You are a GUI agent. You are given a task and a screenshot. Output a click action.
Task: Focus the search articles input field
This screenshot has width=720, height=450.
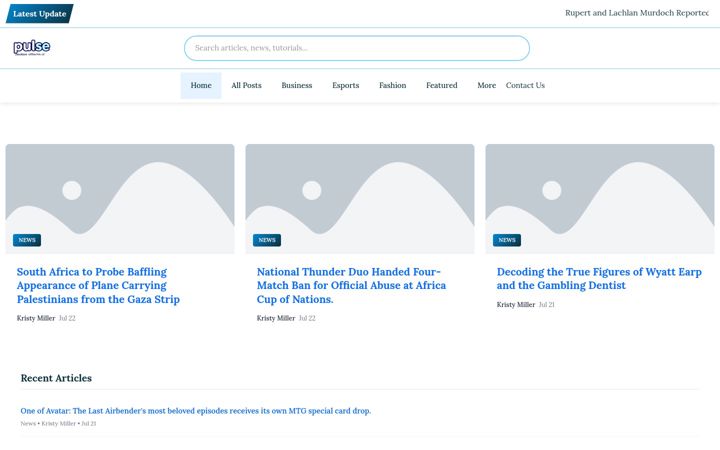tap(357, 48)
